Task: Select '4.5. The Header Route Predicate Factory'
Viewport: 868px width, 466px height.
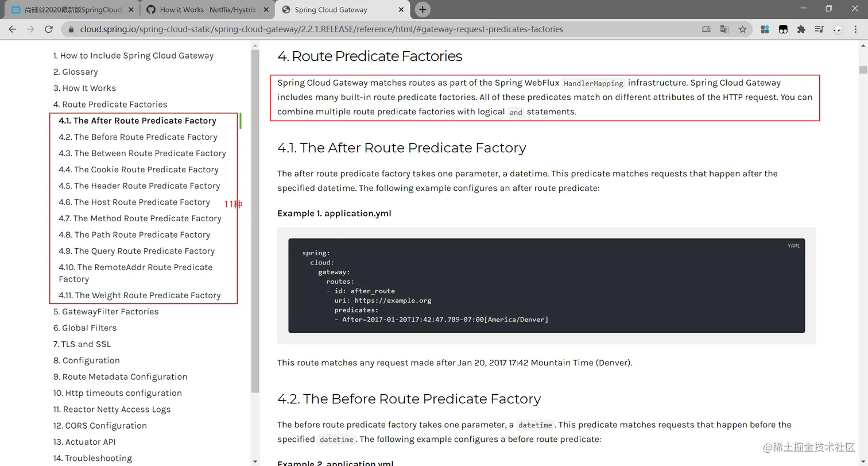Action: (x=139, y=186)
